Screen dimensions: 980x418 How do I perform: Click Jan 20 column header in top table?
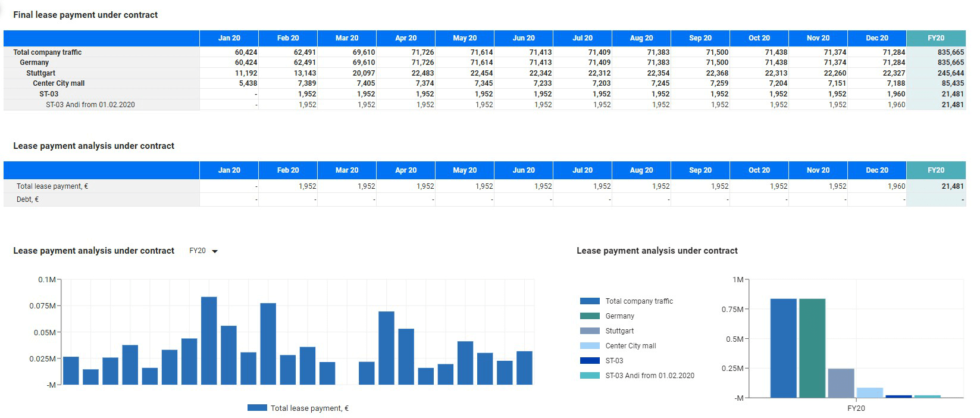click(x=229, y=38)
